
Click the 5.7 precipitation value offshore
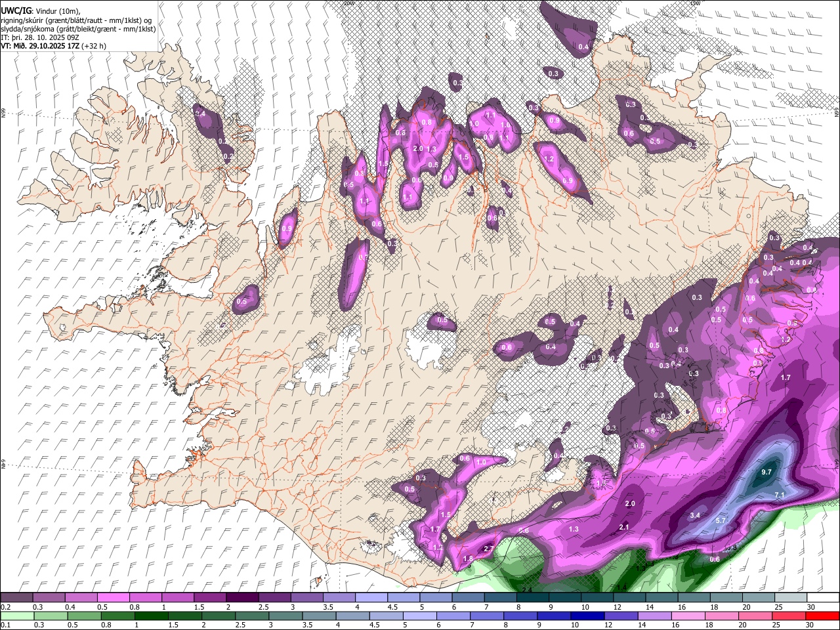coord(721,520)
